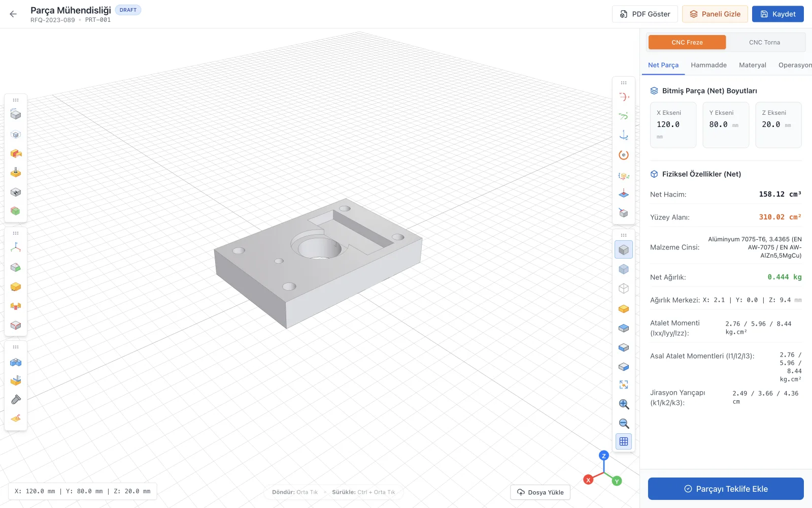The width and height of the screenshot is (812, 508).
Task: Click the Paneli Gizle button
Action: tap(715, 14)
